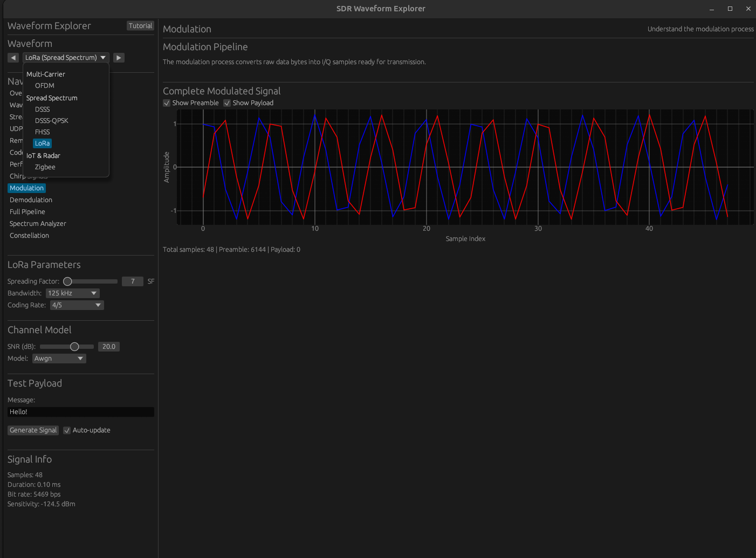Open the Coding Rate 4/5 dropdown
Viewport: 756px width, 558px height.
tap(76, 305)
